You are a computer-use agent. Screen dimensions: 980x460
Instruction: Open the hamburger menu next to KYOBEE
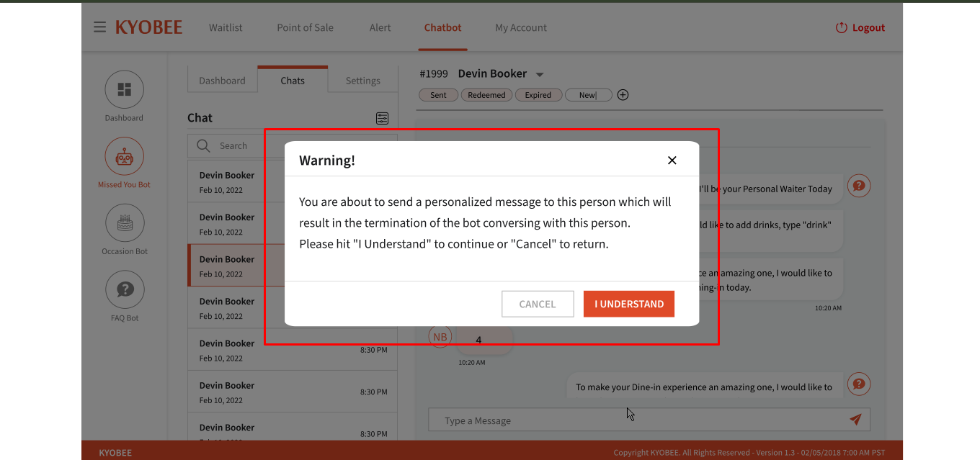tap(99, 27)
